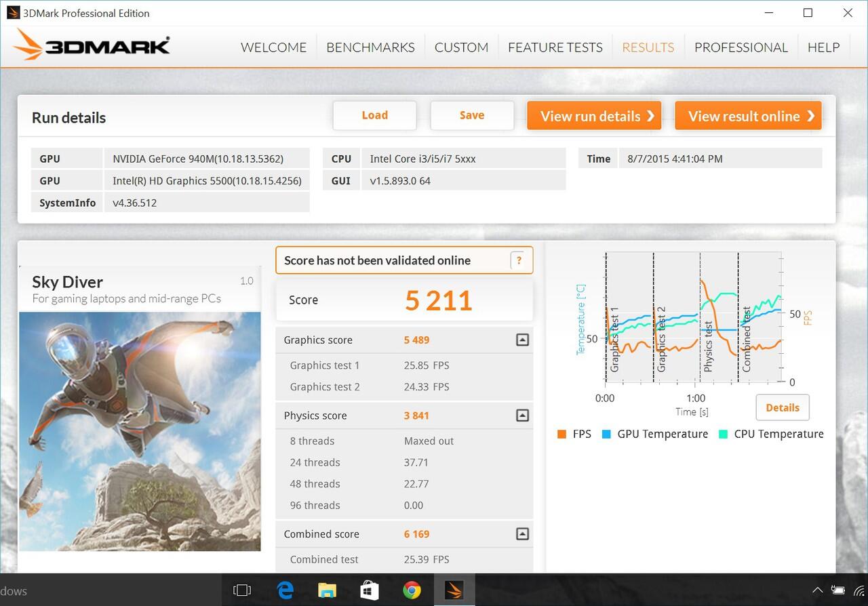
Task: Collapse the Graphics score section
Action: point(522,340)
